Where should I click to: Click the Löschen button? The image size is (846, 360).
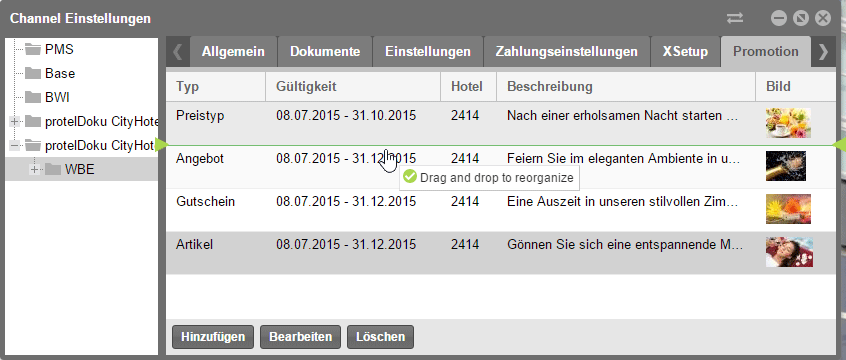click(x=380, y=337)
